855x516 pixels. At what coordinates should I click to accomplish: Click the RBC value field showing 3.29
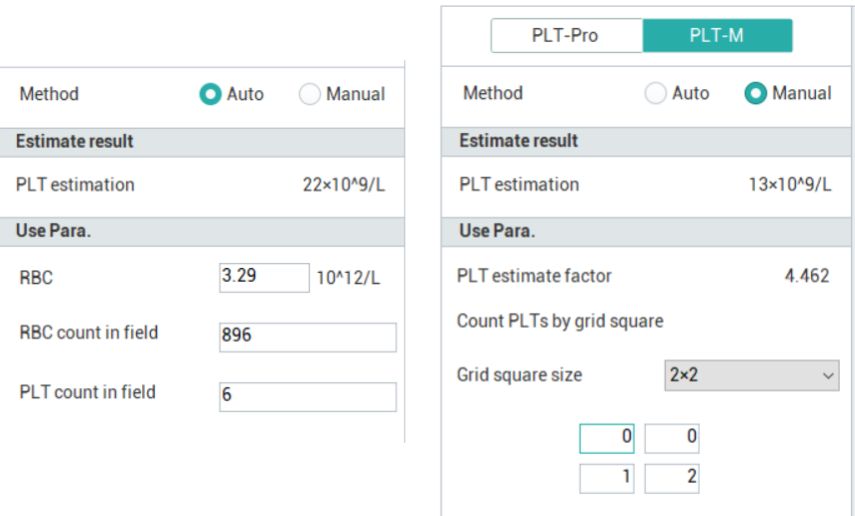264,277
